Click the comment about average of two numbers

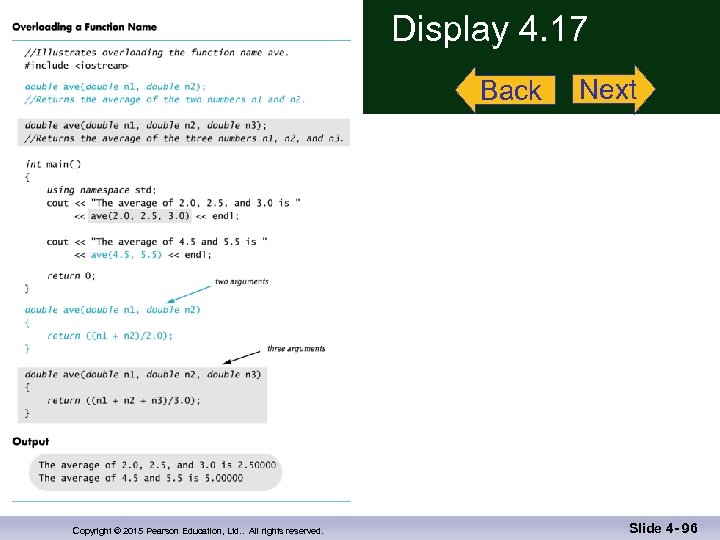[165, 99]
